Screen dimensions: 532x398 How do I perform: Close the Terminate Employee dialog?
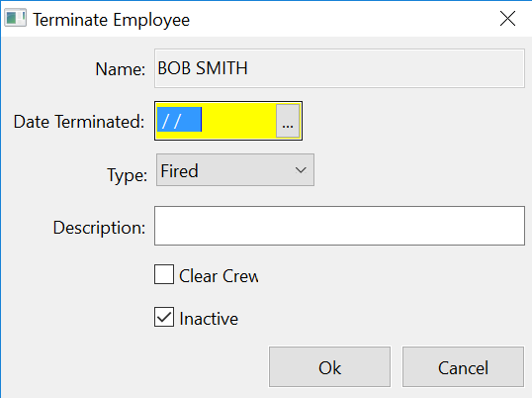click(x=507, y=19)
